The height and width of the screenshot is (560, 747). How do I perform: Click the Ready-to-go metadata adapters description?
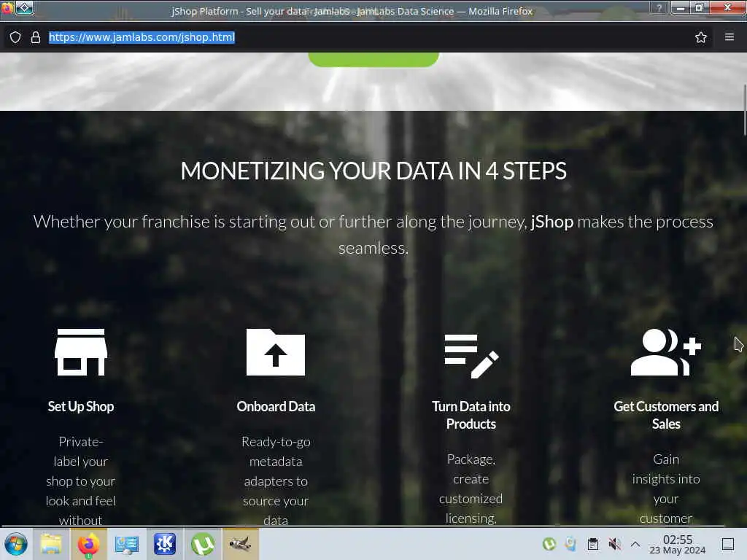click(x=276, y=481)
